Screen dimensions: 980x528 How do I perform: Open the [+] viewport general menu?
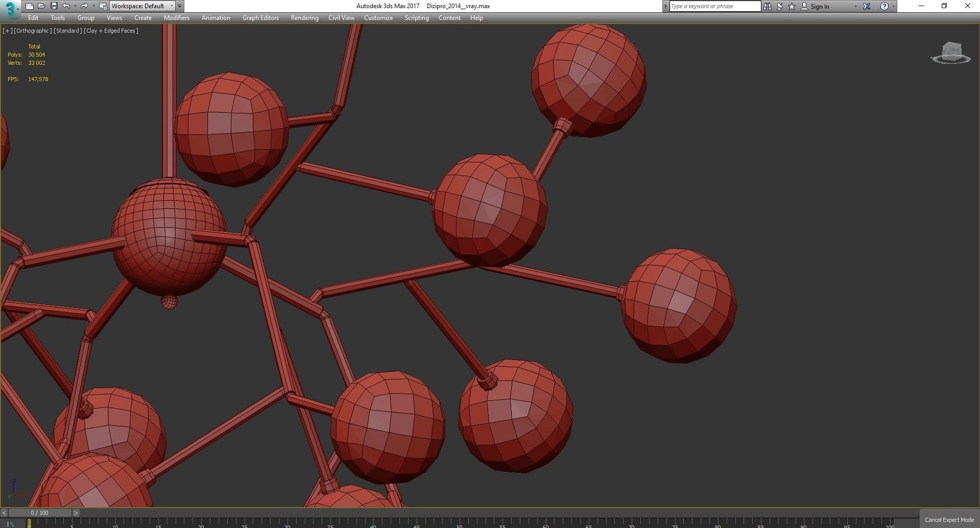[x=7, y=31]
